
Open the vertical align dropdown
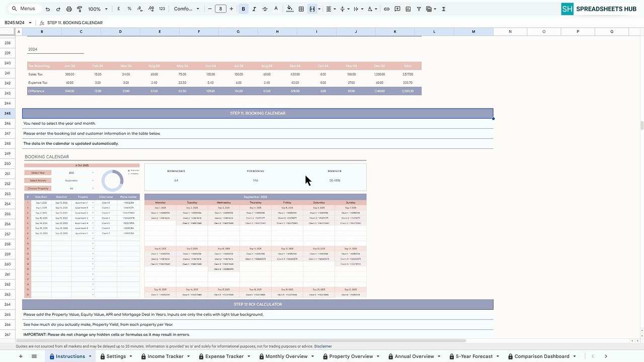344,9
